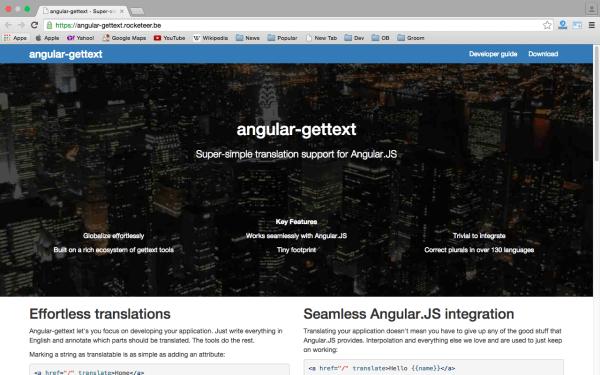The width and height of the screenshot is (600, 375).
Task: Close the angular-gettext browser tab
Action: 122,11
